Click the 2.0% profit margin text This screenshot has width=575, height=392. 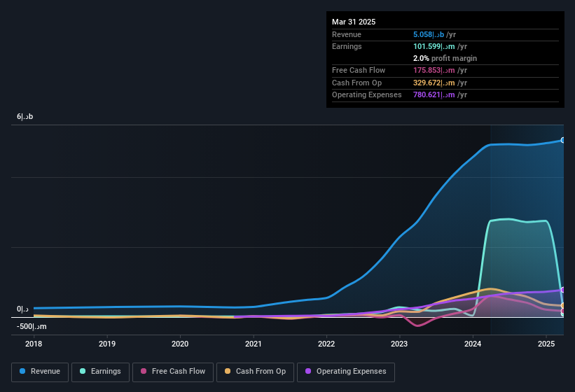tap(445, 58)
